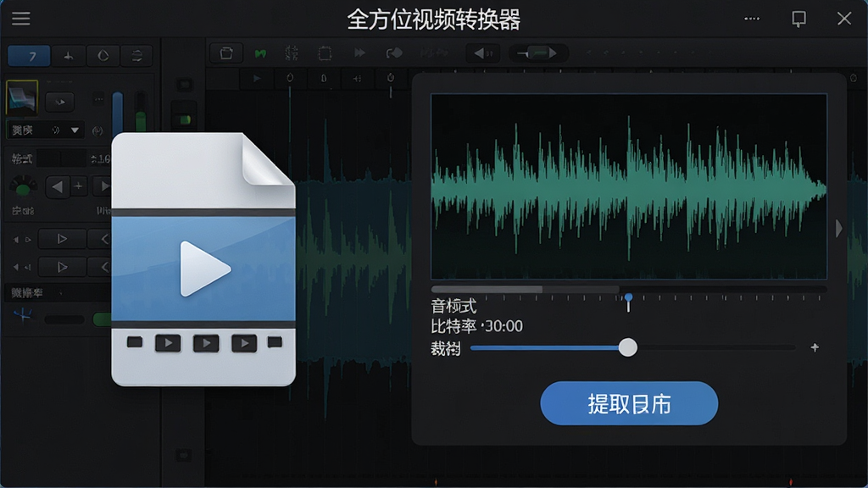868x488 pixels.
Task: Click the square icon at the narrow column top
Action: (184, 85)
